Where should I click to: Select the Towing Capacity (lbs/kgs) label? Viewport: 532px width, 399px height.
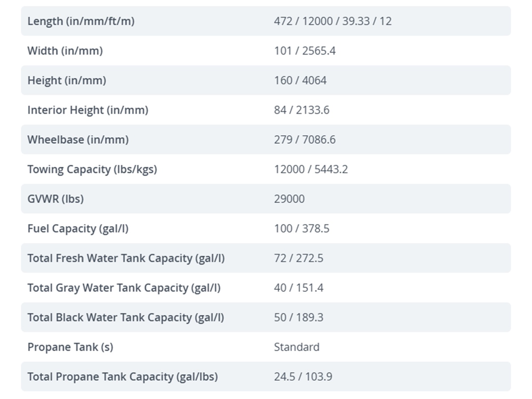tap(92, 169)
